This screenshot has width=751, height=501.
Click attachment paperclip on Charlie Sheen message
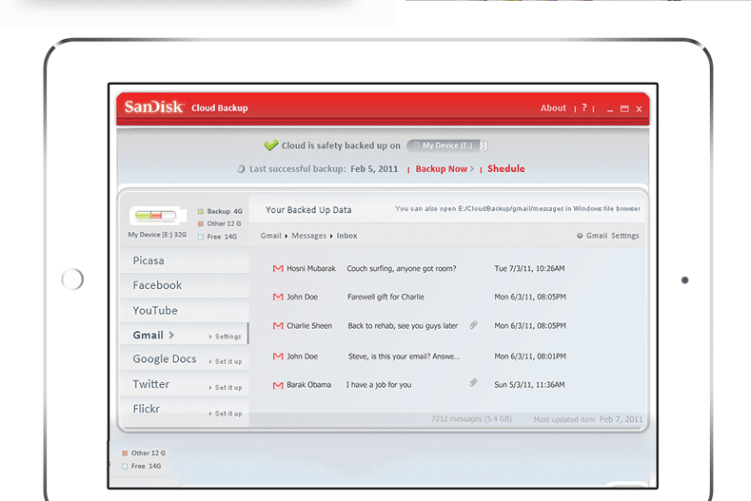473,325
